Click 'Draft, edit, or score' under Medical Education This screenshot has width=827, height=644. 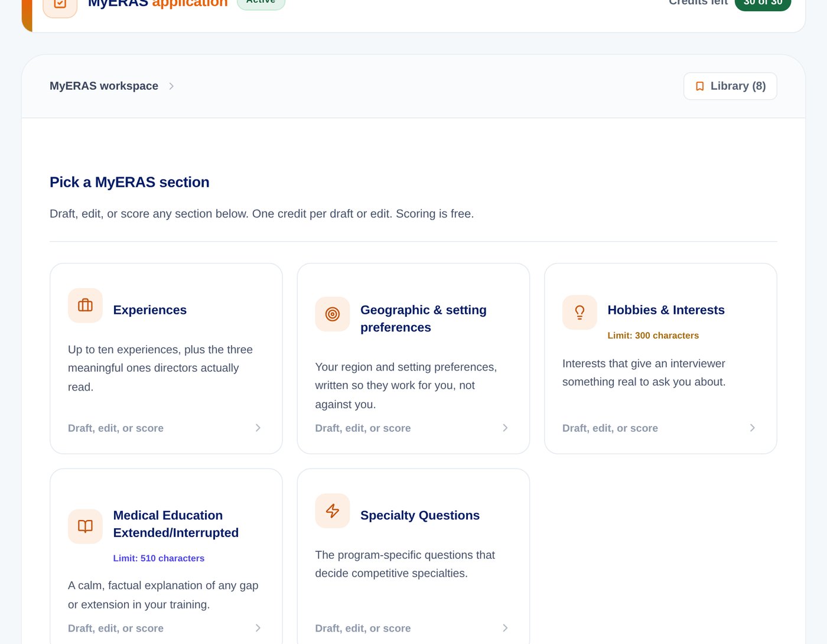(x=116, y=629)
